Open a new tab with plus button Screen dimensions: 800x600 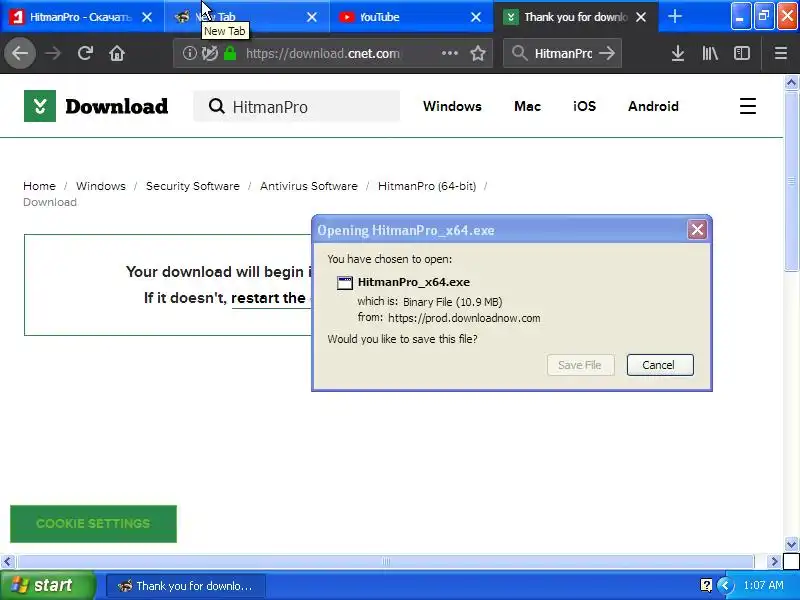point(674,17)
